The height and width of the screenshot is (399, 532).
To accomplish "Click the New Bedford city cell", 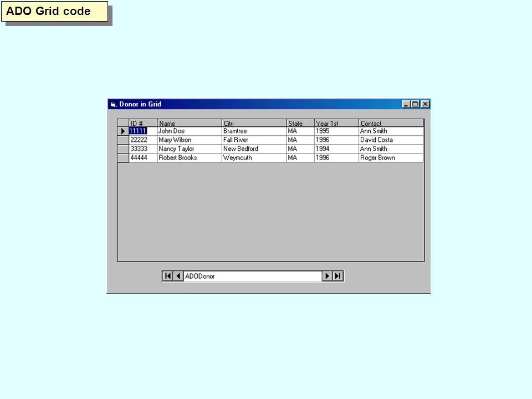I will (254, 149).
